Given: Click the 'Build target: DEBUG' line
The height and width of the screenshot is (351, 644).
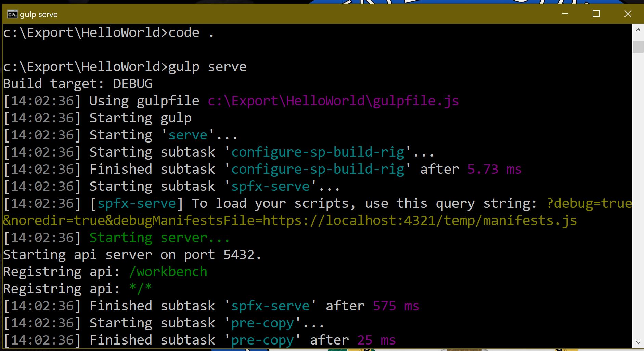Looking at the screenshot, I should [x=78, y=84].
